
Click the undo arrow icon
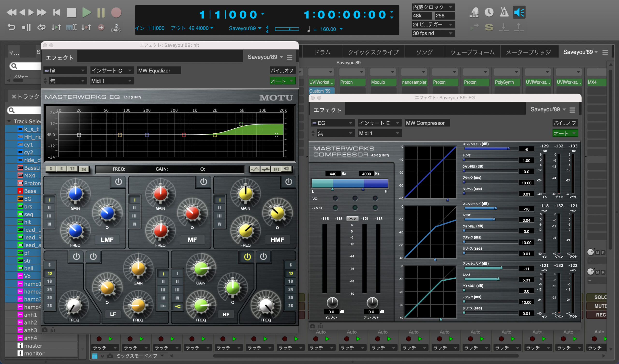[11, 27]
